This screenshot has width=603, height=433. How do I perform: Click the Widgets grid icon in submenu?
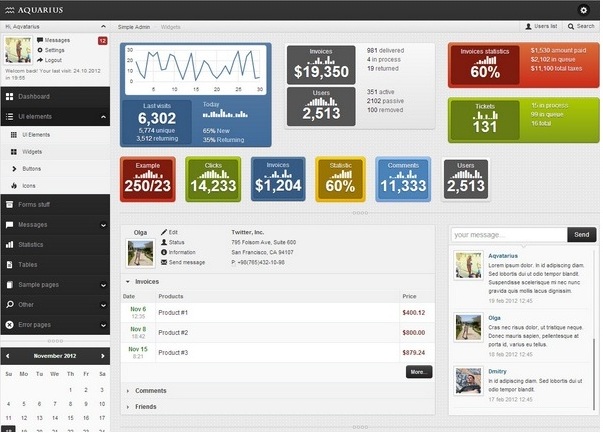click(x=14, y=152)
